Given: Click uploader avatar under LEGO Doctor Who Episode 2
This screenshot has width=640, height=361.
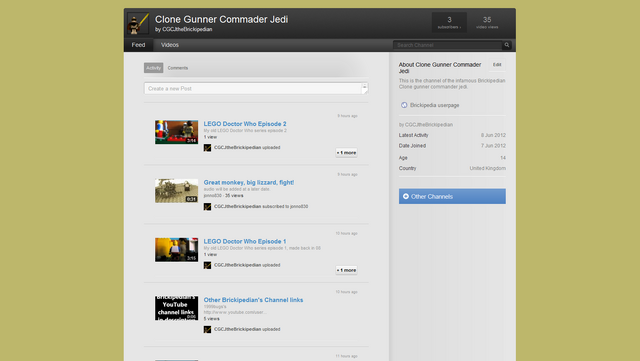Looking at the screenshot, I should (207, 148).
